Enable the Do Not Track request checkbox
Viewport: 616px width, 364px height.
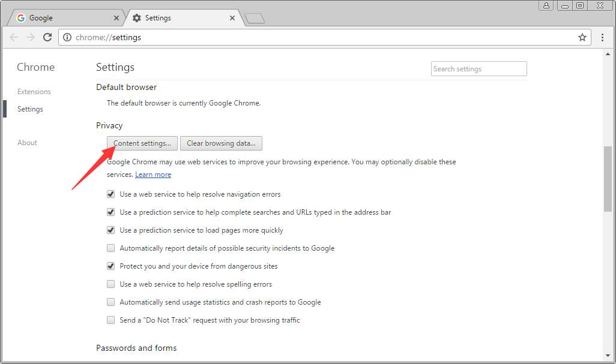click(111, 320)
